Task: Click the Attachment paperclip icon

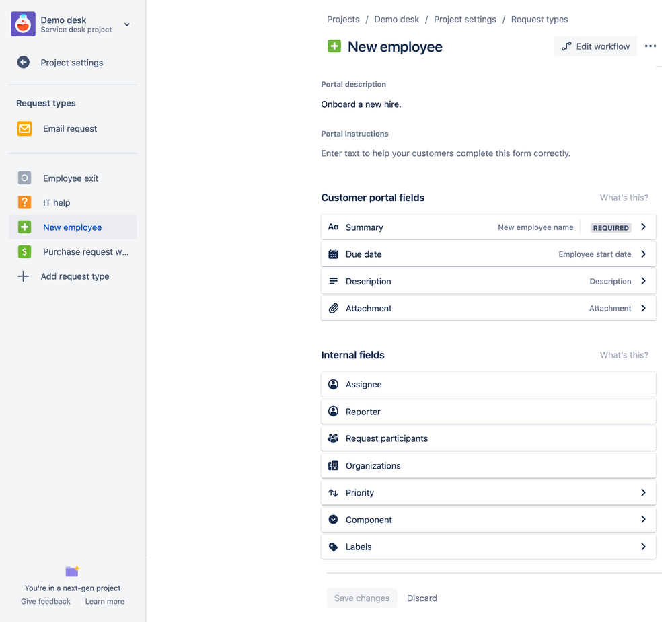Action: 334,308
